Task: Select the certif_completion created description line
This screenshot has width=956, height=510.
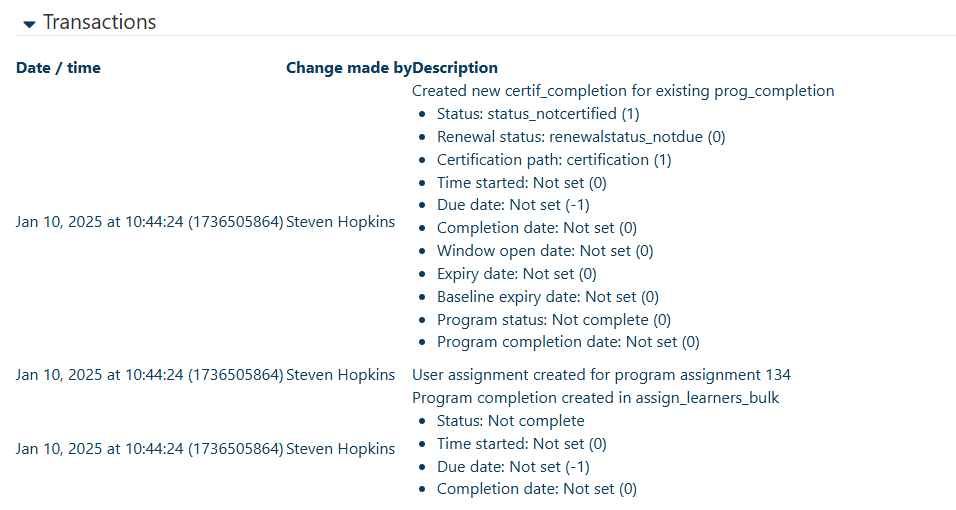Action: click(x=623, y=91)
